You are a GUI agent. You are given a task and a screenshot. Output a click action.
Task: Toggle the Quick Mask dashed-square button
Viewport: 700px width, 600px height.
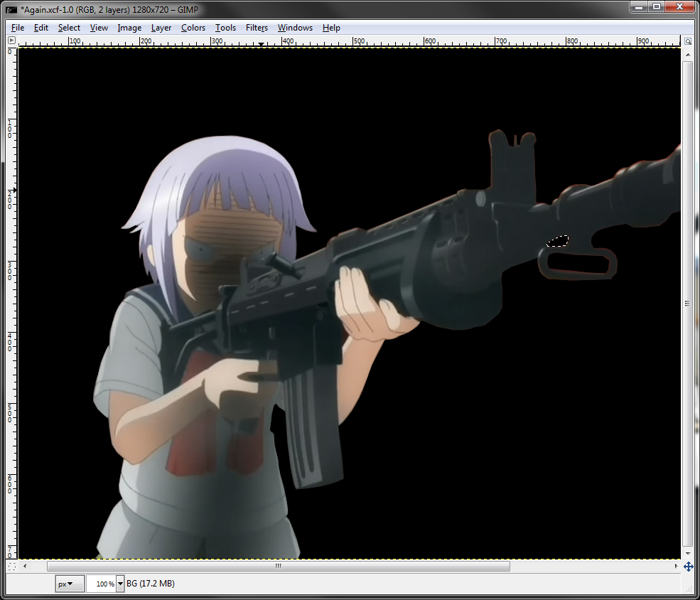[11, 566]
